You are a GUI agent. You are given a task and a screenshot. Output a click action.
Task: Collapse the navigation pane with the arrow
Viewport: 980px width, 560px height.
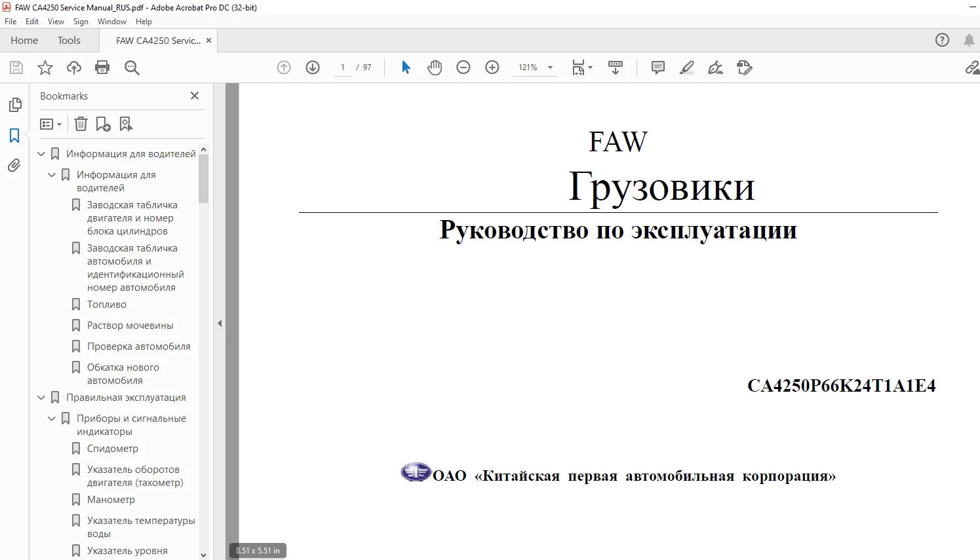(x=220, y=323)
